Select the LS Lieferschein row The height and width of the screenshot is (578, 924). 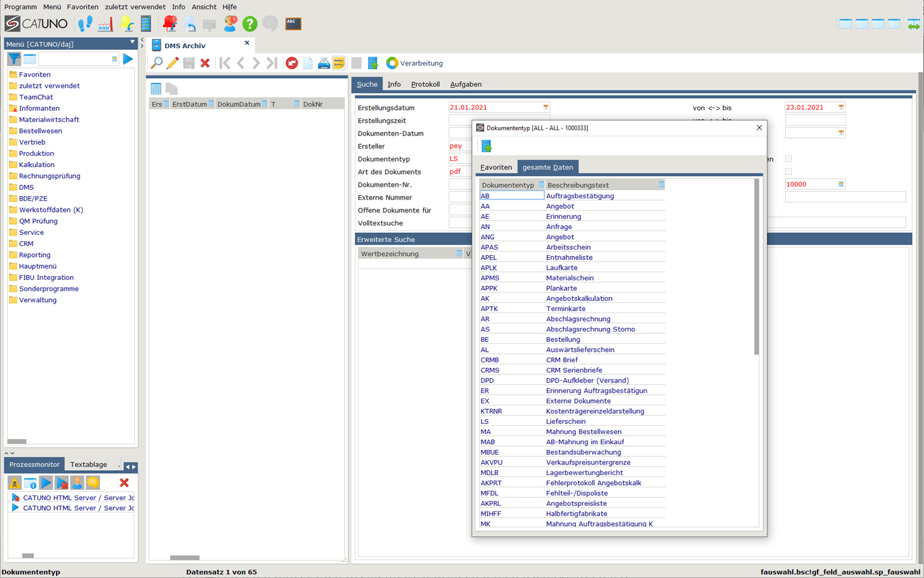click(565, 421)
